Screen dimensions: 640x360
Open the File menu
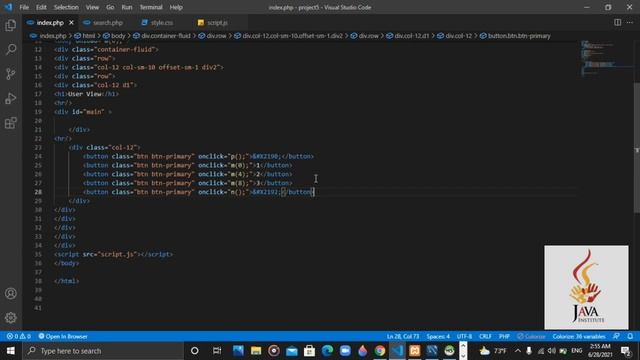24,7
